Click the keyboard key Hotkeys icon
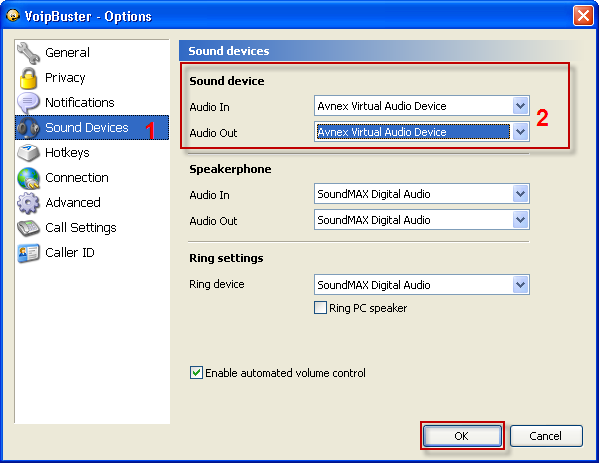This screenshot has height=463, width=599. tap(28, 152)
